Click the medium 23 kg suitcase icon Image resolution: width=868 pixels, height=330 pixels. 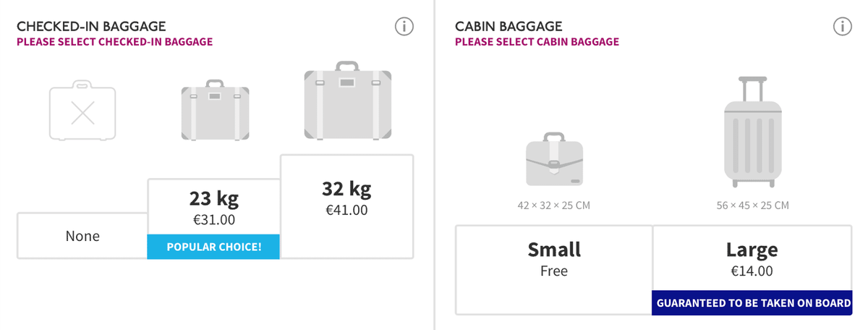point(215,109)
